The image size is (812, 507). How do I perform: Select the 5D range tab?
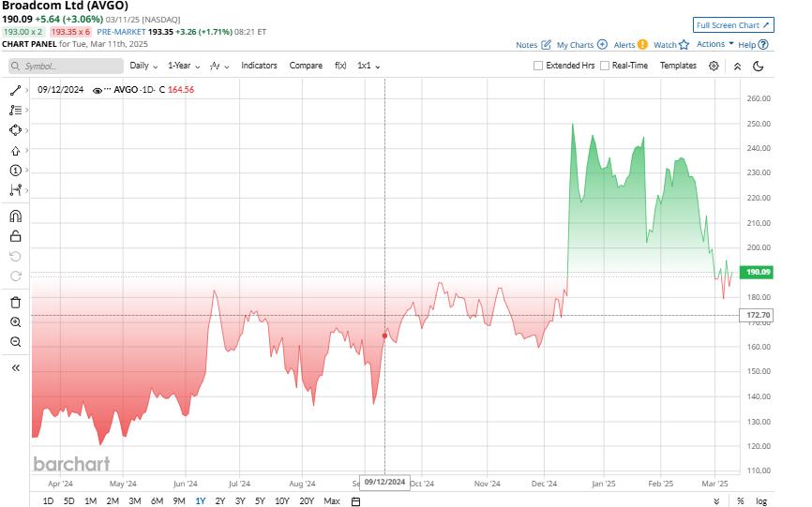tap(68, 500)
